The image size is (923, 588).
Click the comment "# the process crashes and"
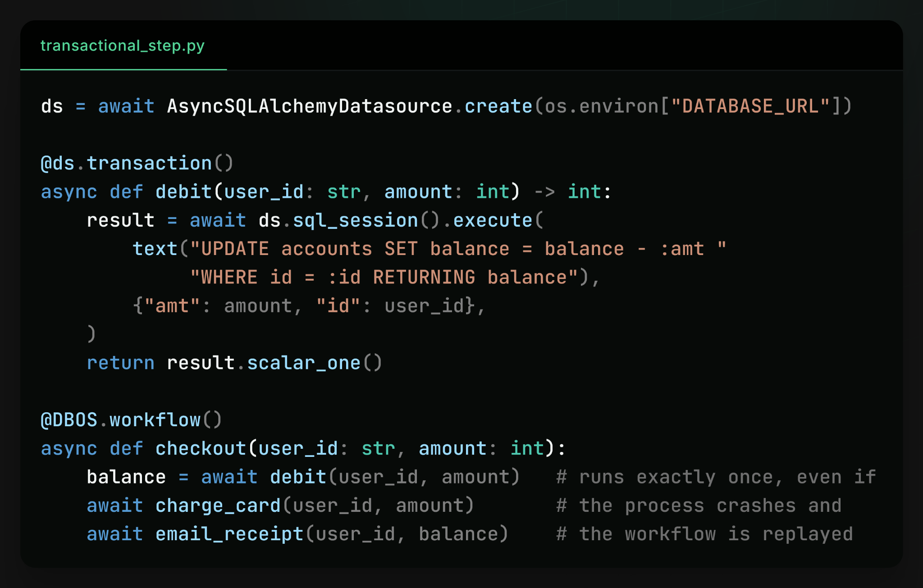(x=699, y=506)
